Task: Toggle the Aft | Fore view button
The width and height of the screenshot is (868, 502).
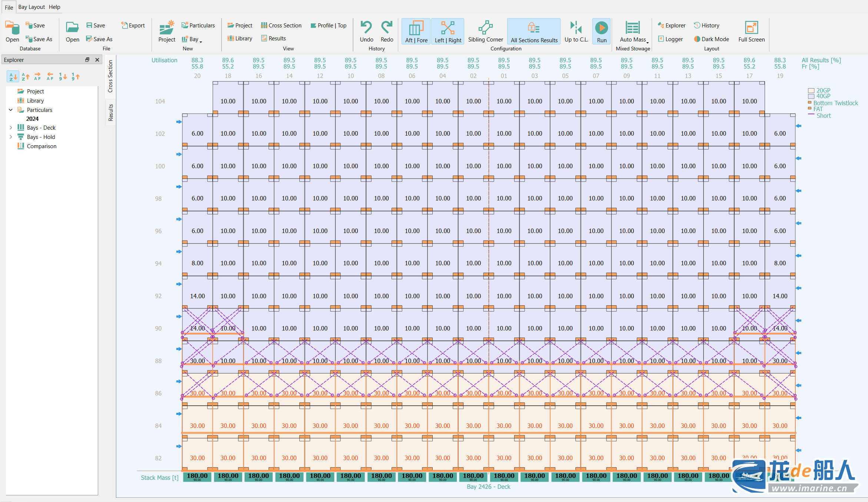Action: pos(416,31)
